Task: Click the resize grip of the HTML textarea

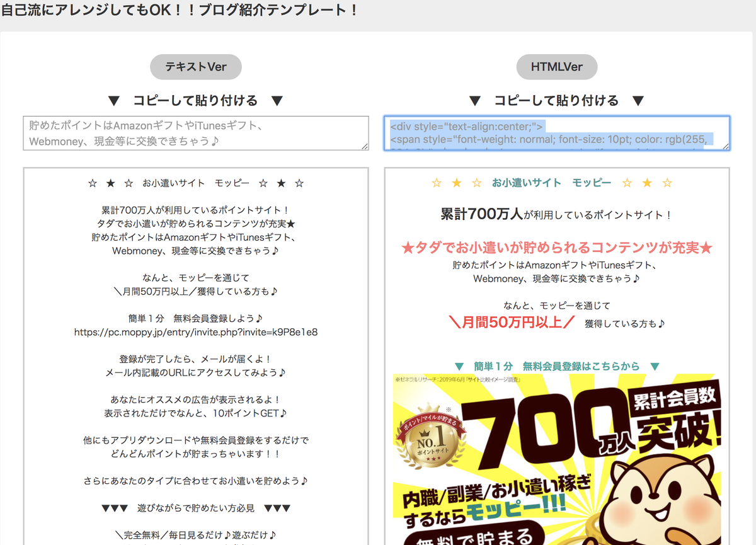Action: (x=726, y=147)
